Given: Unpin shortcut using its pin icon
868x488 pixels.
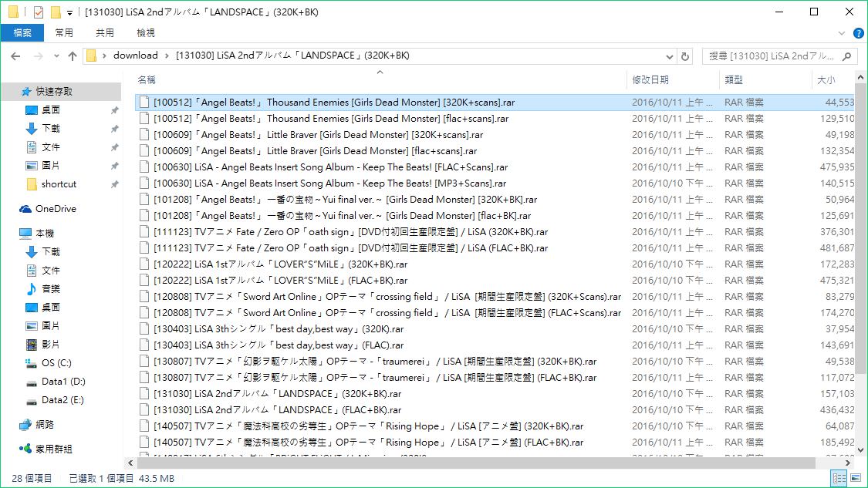Looking at the screenshot, I should (x=115, y=184).
